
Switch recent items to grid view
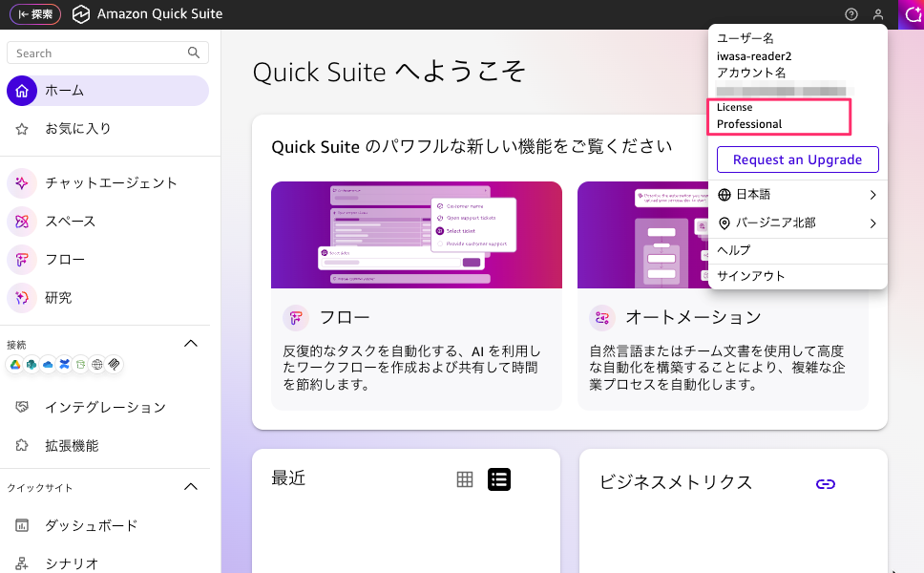click(465, 479)
